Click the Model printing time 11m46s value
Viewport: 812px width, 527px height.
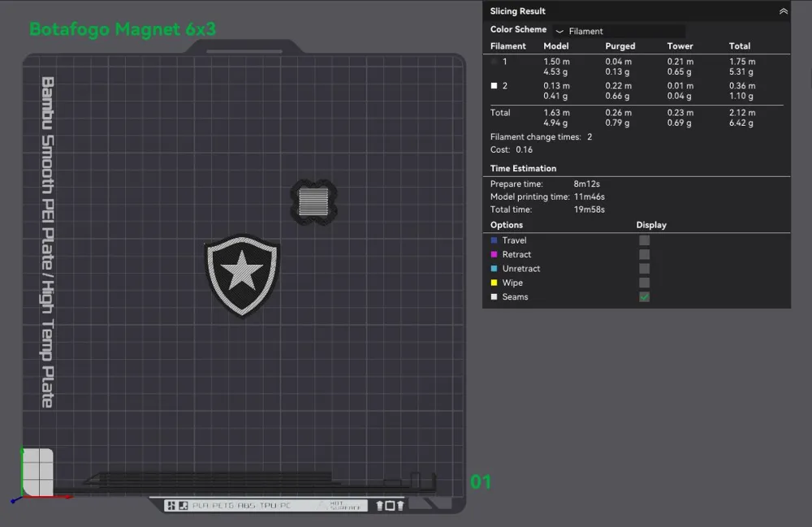(590, 197)
